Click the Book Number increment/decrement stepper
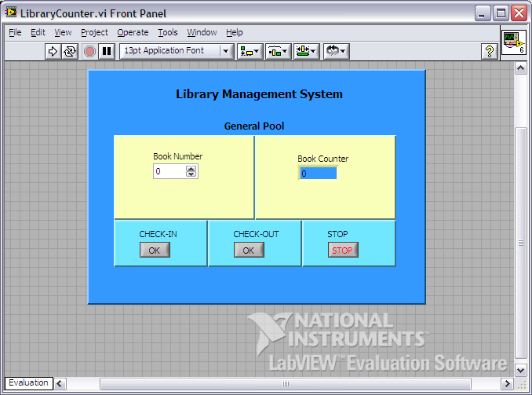Screen dimensions: 532x395 (x=191, y=171)
